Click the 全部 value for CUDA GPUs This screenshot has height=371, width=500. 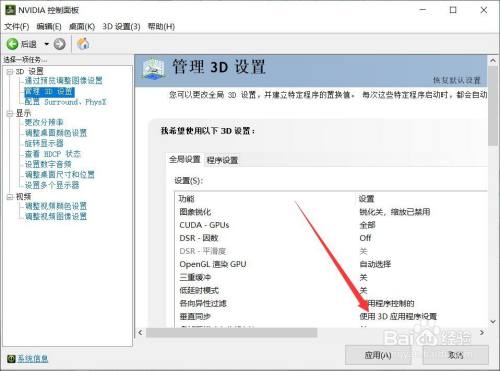pyautogui.click(x=367, y=225)
